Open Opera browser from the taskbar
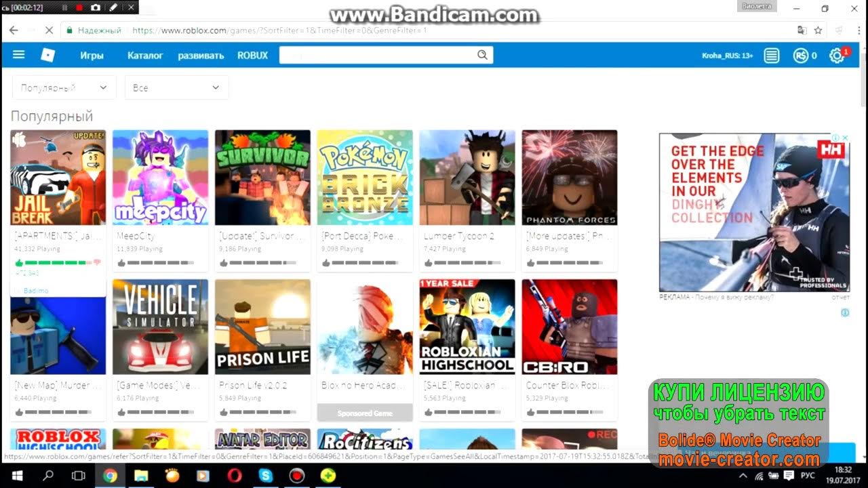 point(235,476)
